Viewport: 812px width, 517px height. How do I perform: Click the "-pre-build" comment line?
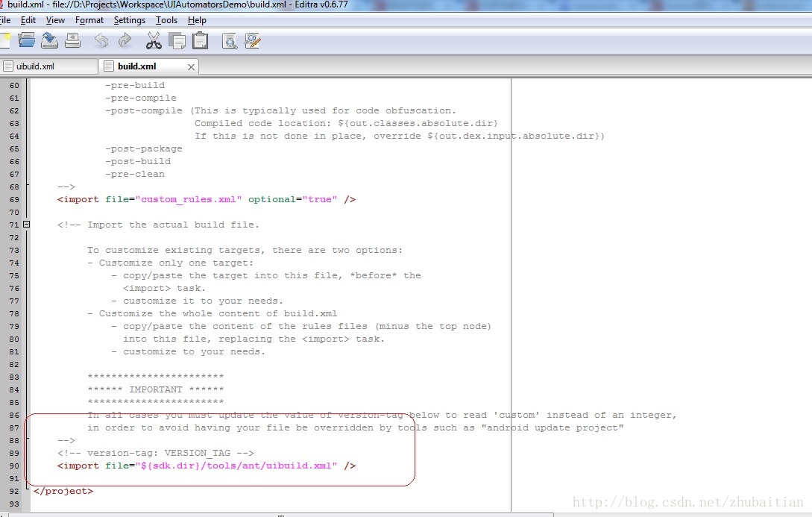click(x=135, y=85)
